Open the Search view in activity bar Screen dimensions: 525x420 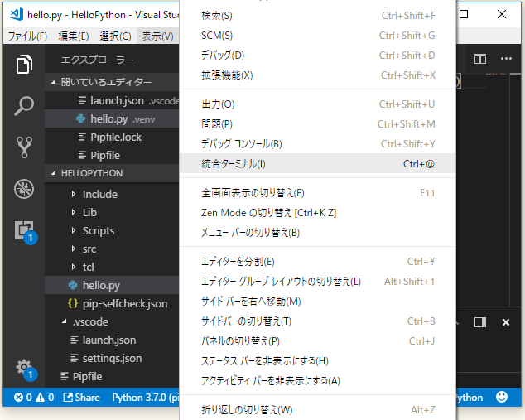(24, 105)
